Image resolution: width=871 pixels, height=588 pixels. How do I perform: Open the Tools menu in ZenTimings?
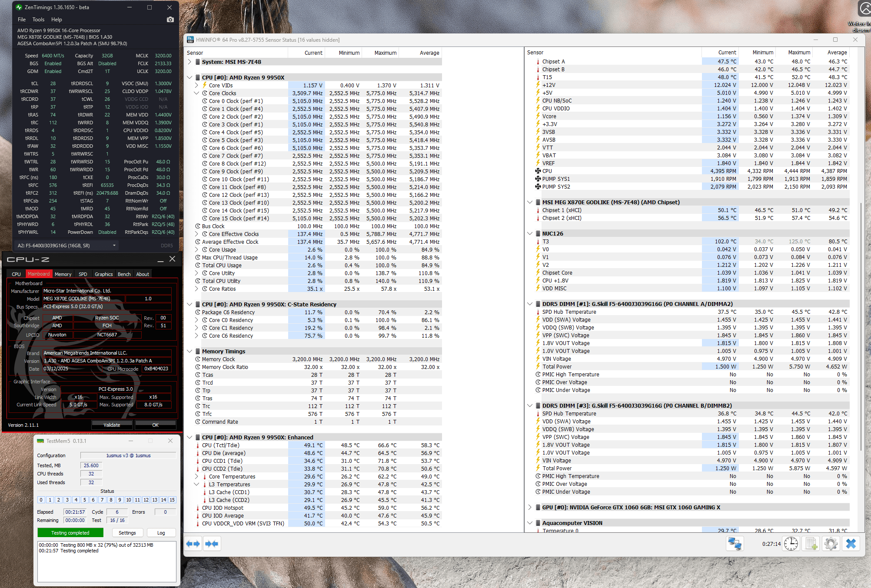(38, 20)
